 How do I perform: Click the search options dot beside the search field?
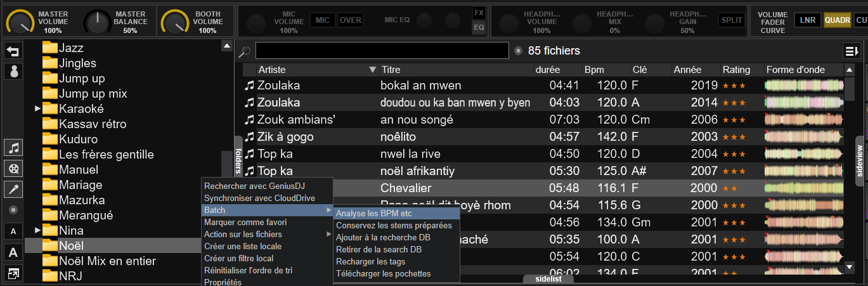tap(519, 51)
